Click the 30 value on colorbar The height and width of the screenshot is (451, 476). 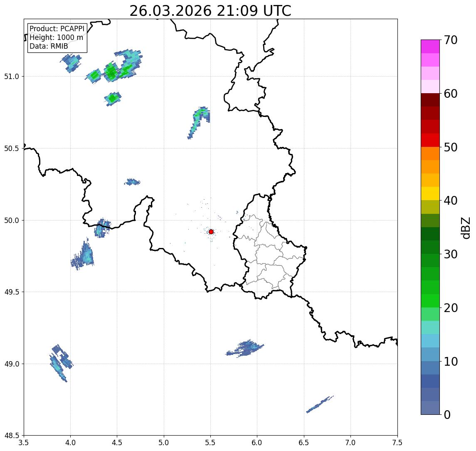(x=451, y=254)
